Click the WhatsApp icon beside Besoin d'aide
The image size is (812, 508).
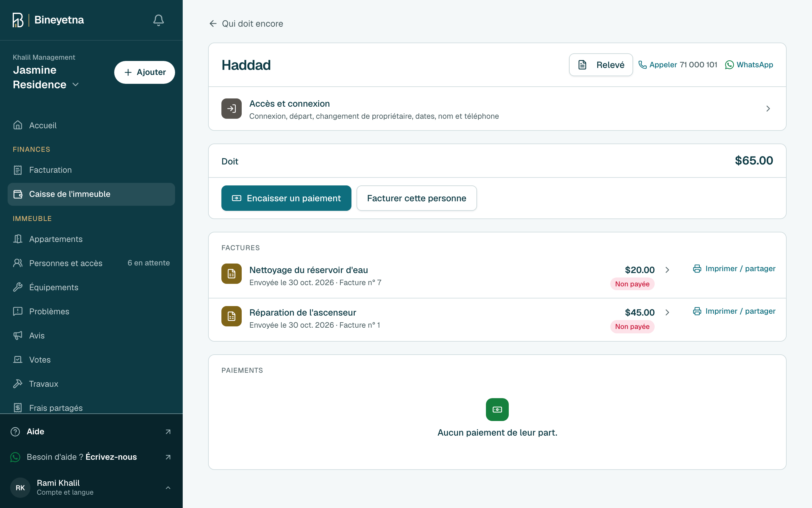pyautogui.click(x=16, y=457)
